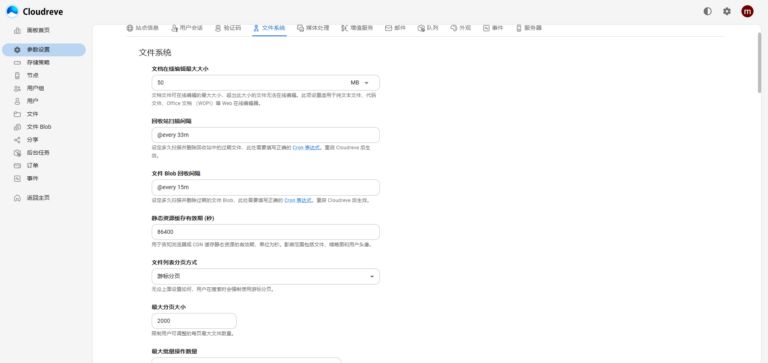Open 游标分页 pagination mode dropdown

point(265,276)
